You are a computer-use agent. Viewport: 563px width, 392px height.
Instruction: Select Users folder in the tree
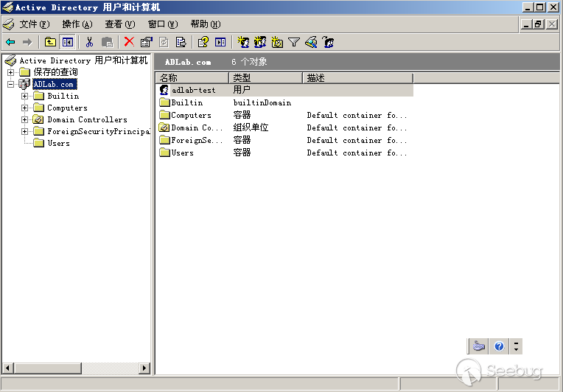click(x=58, y=143)
